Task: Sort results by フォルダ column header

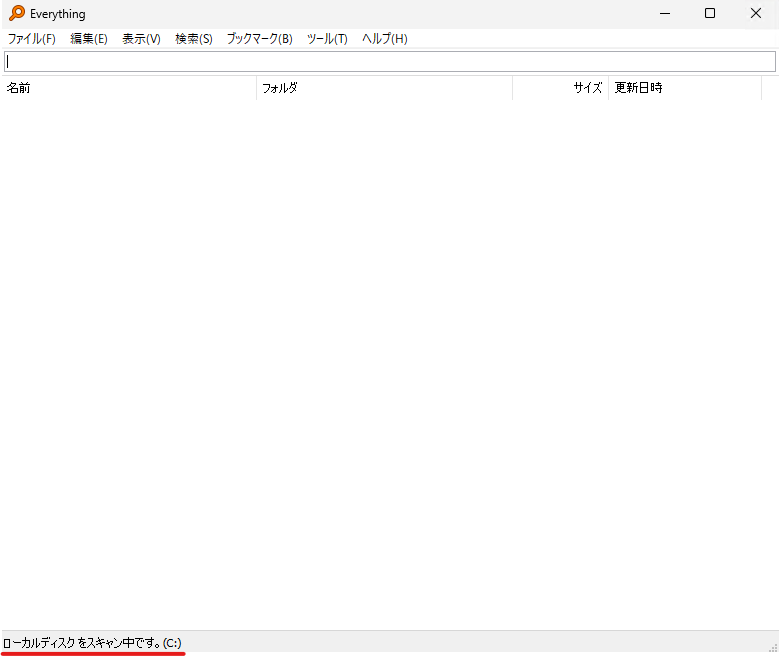Action: coord(385,88)
